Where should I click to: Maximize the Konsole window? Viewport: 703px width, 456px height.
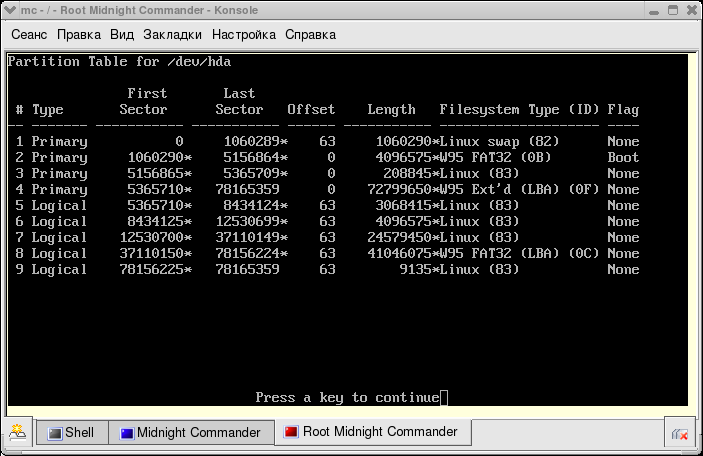pos(673,10)
